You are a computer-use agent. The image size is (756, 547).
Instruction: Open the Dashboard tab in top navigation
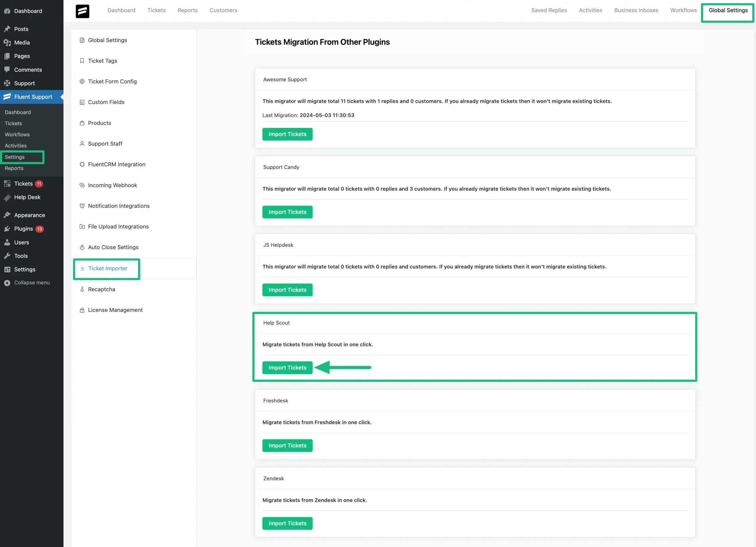point(121,10)
